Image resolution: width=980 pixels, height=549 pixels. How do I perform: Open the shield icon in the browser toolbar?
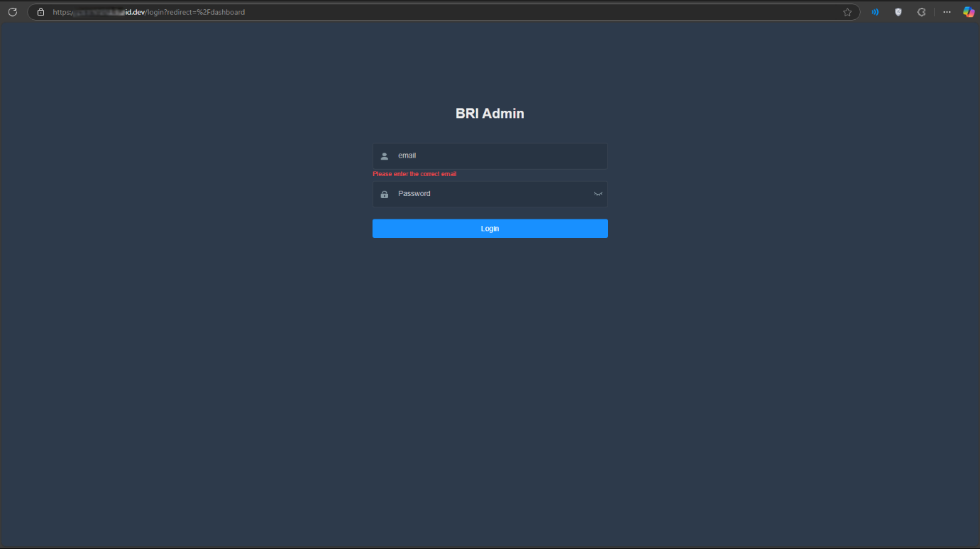coord(898,12)
